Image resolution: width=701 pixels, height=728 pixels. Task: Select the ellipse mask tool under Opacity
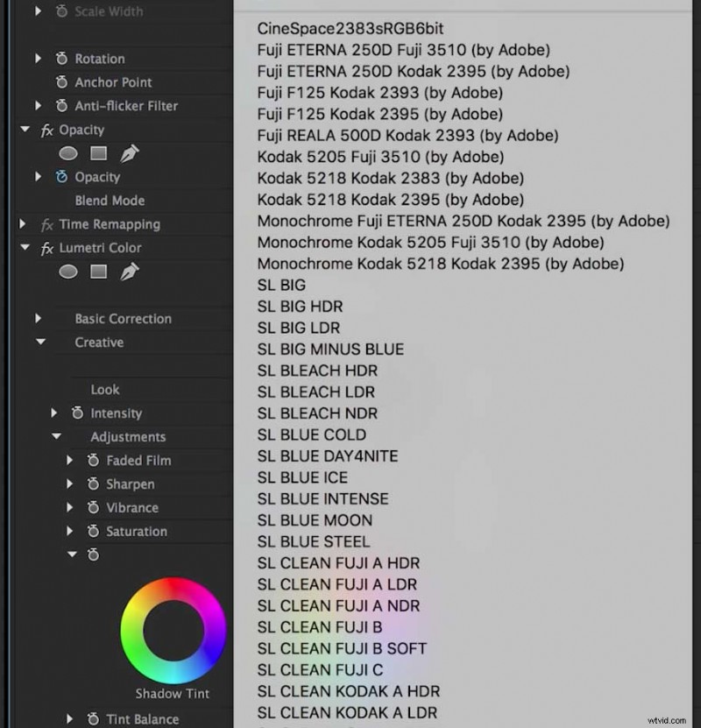pyautogui.click(x=68, y=153)
